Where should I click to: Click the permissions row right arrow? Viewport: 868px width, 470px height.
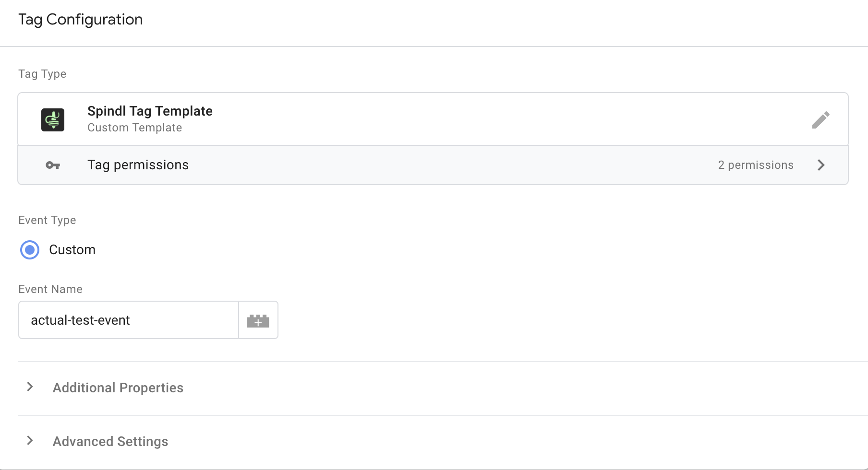(x=821, y=165)
